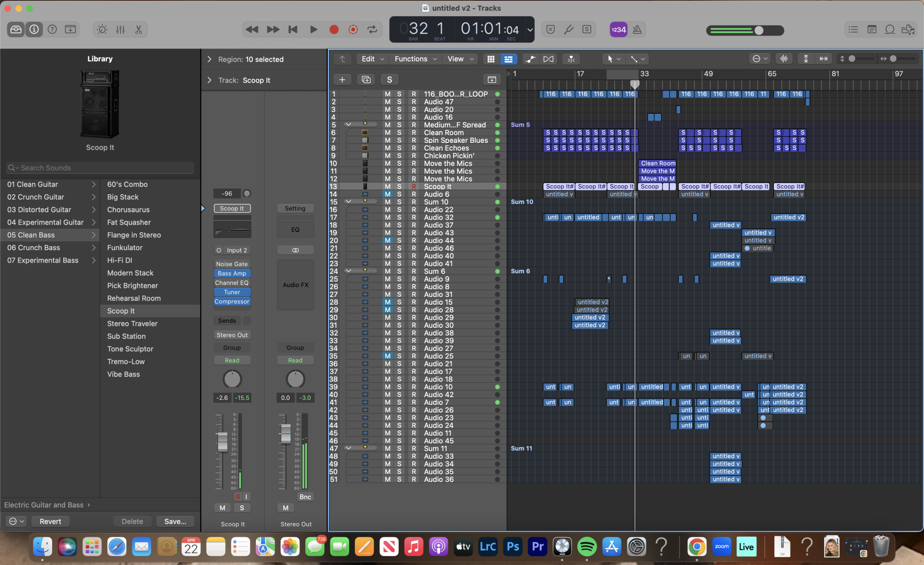924x565 pixels.
Task: Unmute the Audio 44 track
Action: [x=388, y=240]
